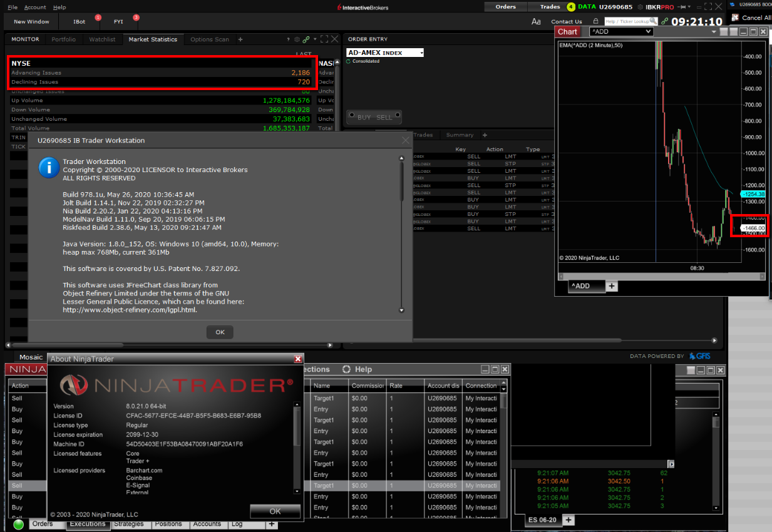The image size is (772, 532).
Task: Click the New Window button
Action: 31,21
